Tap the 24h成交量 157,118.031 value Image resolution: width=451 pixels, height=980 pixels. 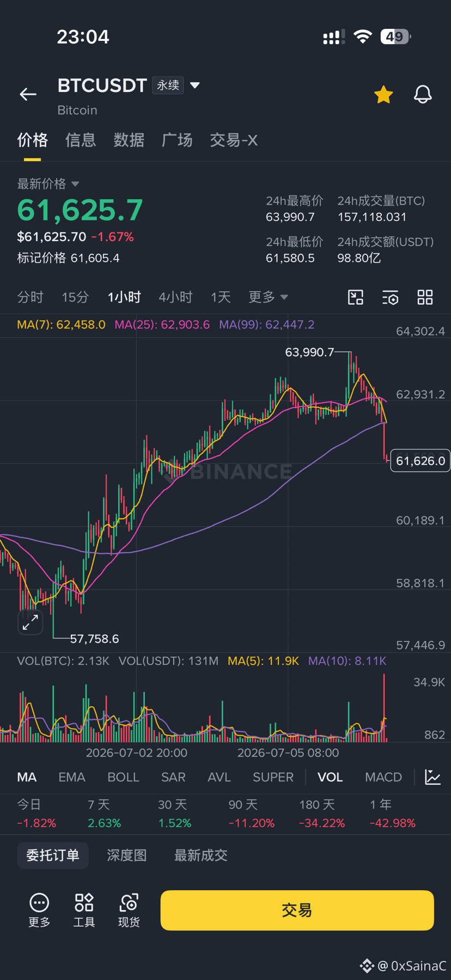(372, 217)
